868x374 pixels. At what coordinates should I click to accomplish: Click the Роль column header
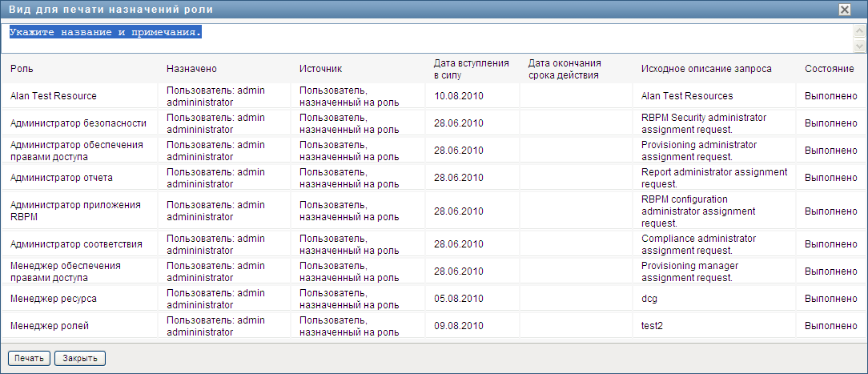pyautogui.click(x=22, y=69)
